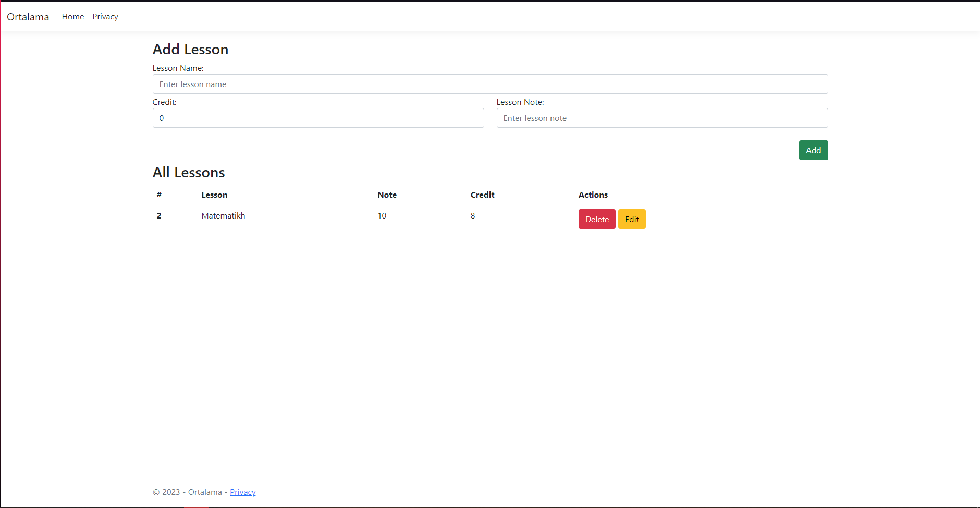Click the lesson name input field
Viewport: 980px width, 508px height.
point(490,84)
